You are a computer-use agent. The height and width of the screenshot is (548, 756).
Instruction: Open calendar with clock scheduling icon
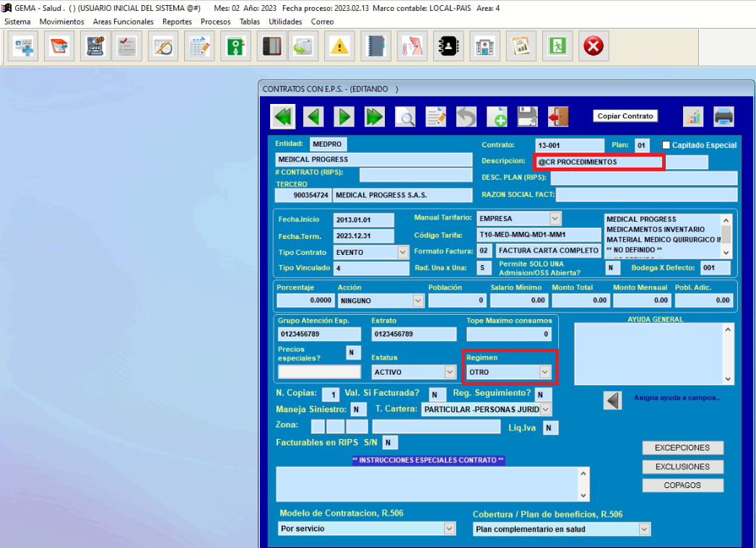click(x=163, y=46)
